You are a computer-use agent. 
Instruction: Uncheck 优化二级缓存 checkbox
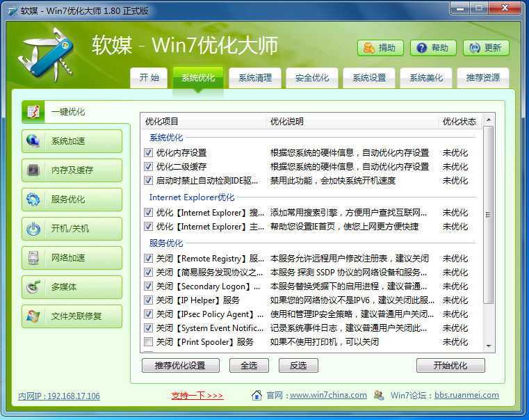pyautogui.click(x=148, y=167)
